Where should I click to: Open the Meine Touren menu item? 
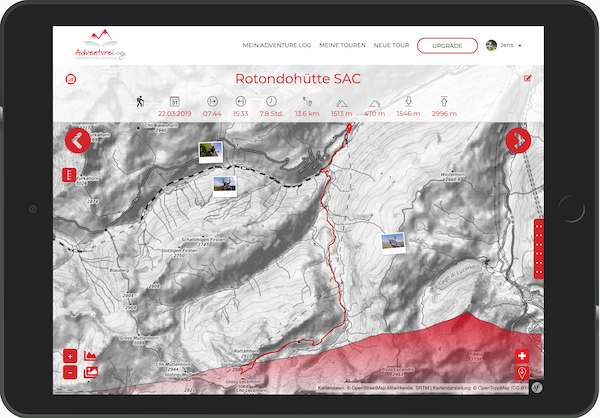point(341,45)
